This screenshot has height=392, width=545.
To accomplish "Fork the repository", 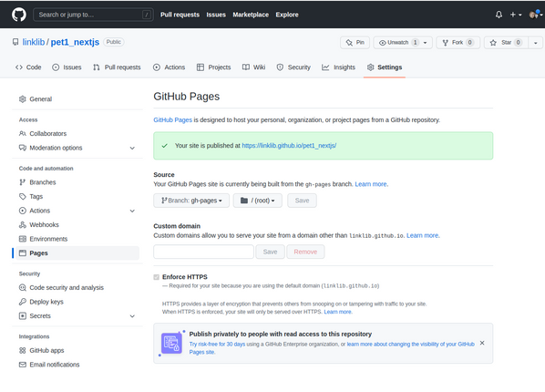I will [x=458, y=43].
